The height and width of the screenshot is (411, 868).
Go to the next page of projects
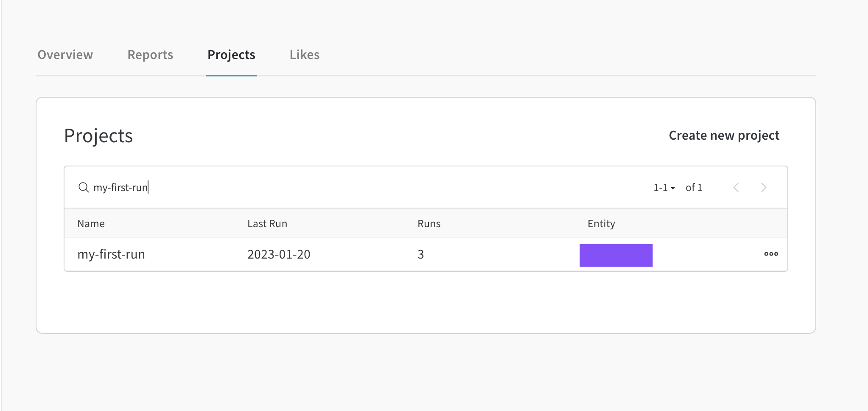pyautogui.click(x=764, y=187)
